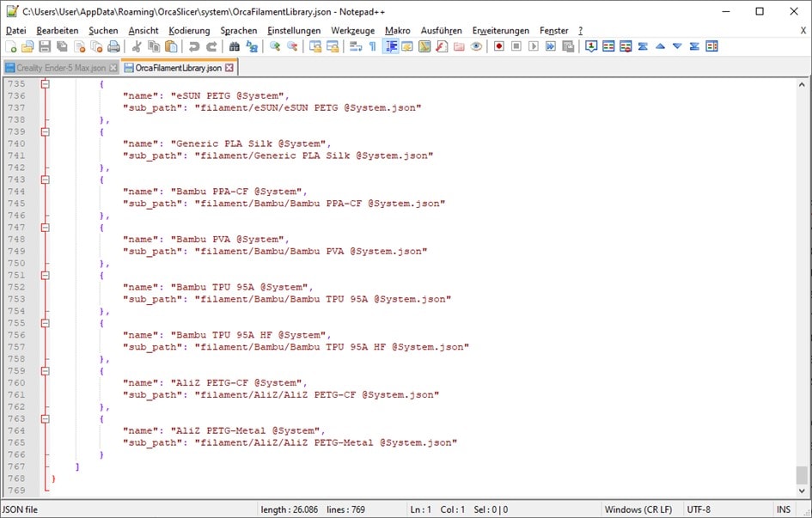This screenshot has height=518, width=812.
Task: Toggle show all characters pilcrow icon
Action: [373, 46]
